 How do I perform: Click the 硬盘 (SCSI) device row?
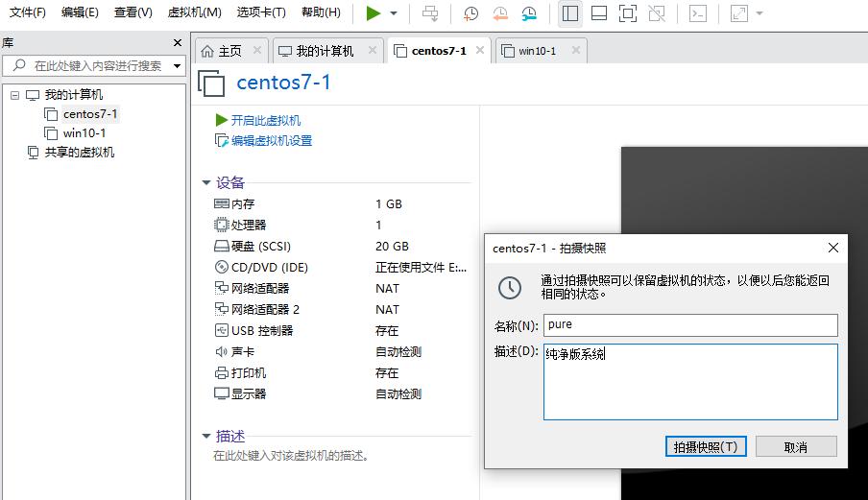click(x=341, y=246)
